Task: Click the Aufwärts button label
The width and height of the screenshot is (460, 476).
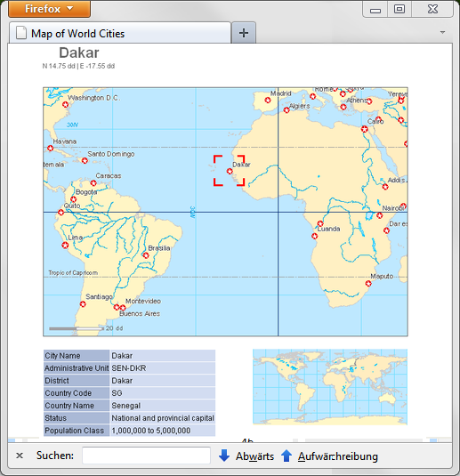Action: coord(337,456)
